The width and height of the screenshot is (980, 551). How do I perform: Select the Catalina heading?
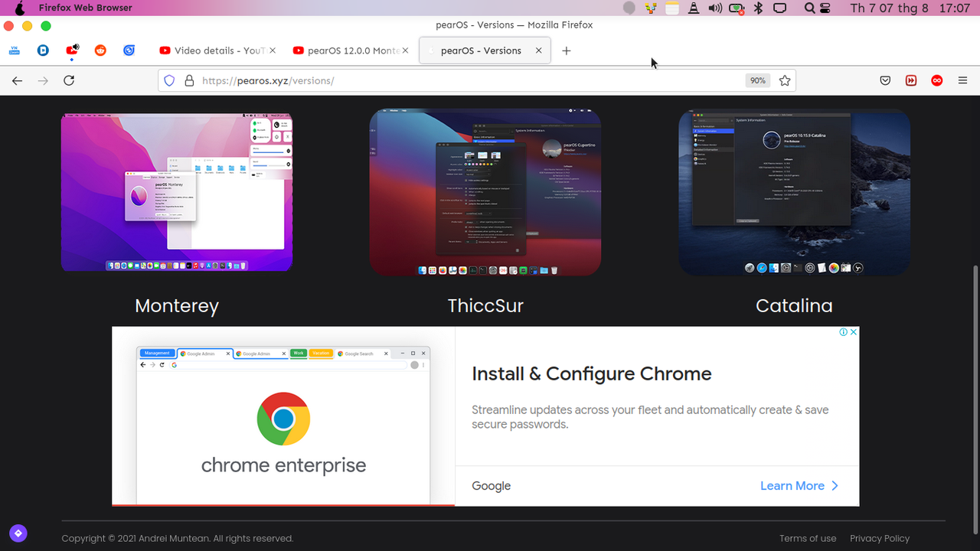point(794,305)
